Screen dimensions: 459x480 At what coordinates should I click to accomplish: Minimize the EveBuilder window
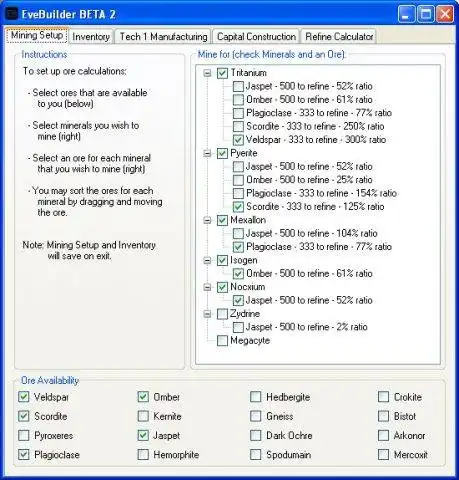[x=406, y=14]
